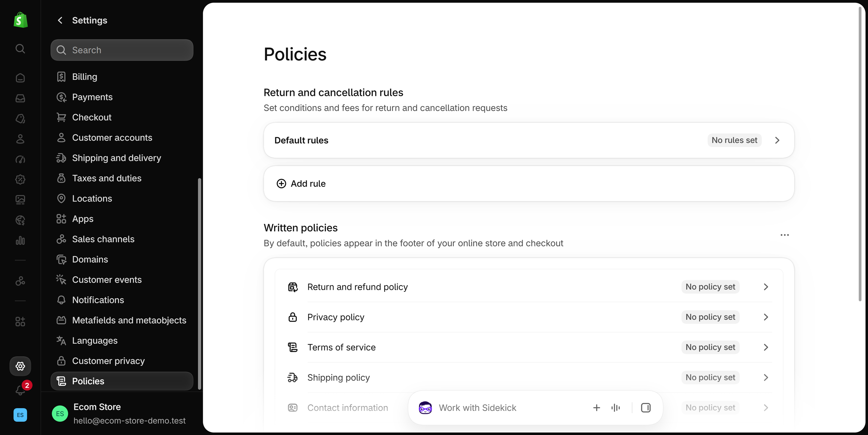Toggle Sidekick side panel icon
Screen dimensions: 868x435
(x=646, y=408)
